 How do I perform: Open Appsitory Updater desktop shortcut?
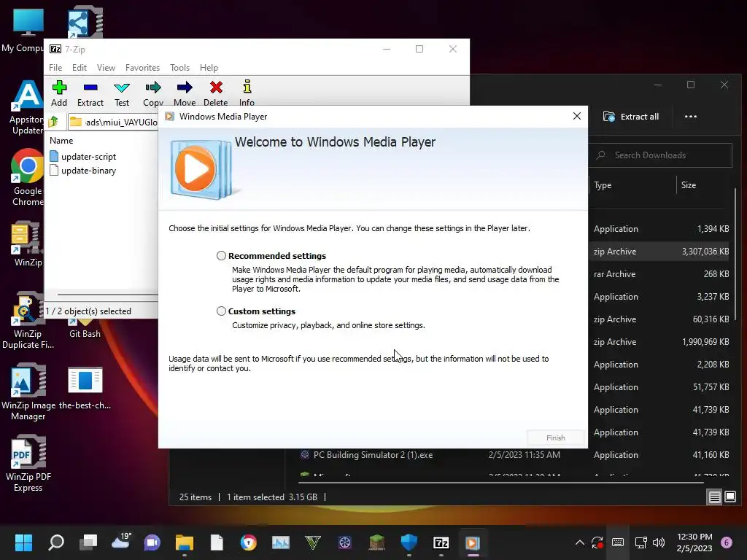(28, 108)
